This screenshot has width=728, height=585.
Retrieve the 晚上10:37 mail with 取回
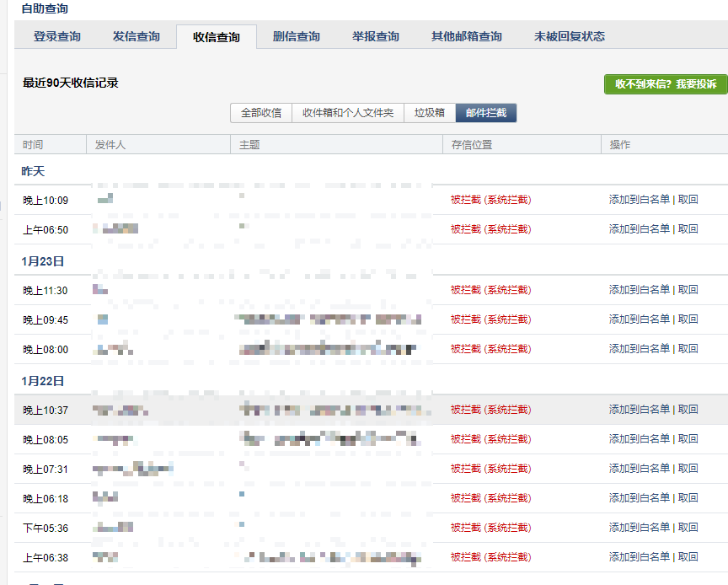click(x=688, y=410)
